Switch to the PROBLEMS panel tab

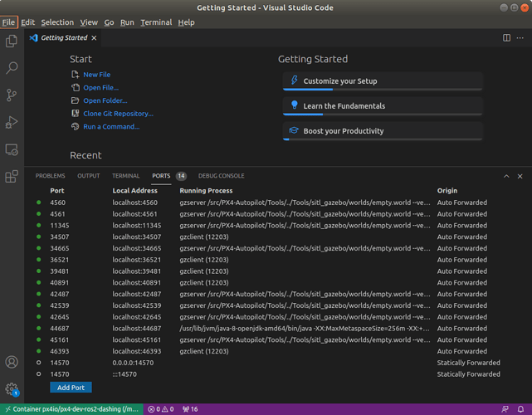[x=51, y=176]
